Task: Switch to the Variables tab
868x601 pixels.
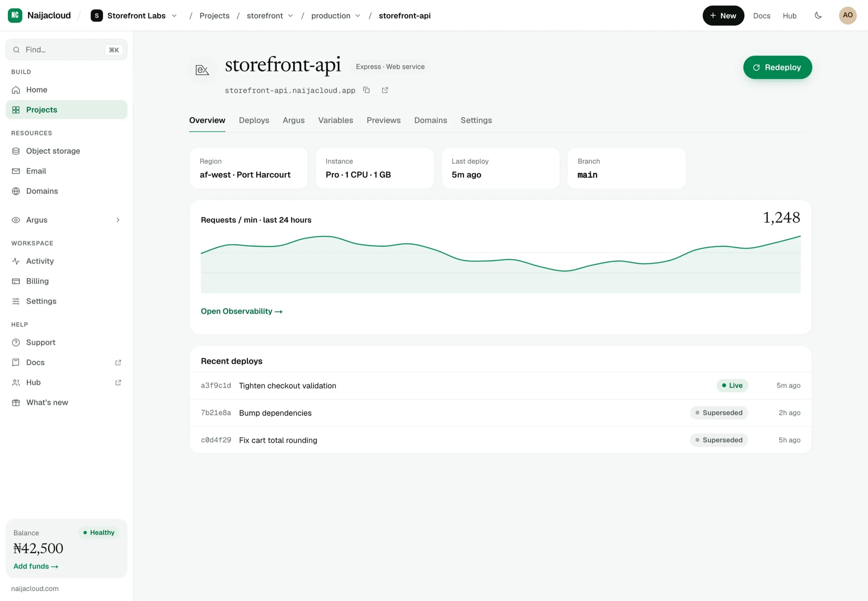Action: coord(336,120)
